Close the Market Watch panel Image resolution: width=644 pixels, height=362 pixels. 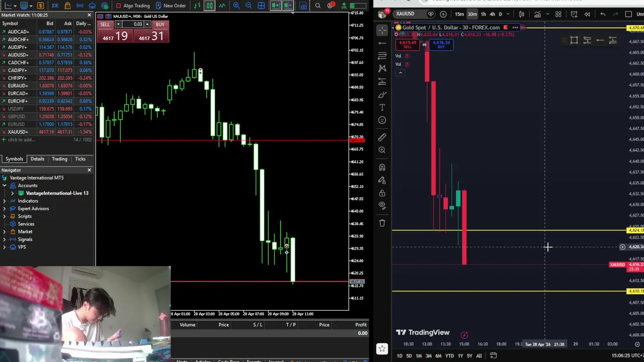tap(89, 16)
